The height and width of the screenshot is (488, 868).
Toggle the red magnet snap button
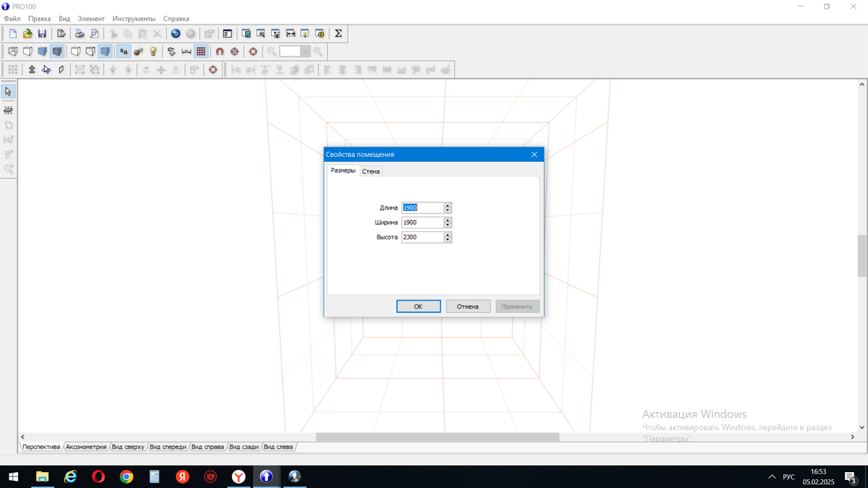(x=219, y=51)
